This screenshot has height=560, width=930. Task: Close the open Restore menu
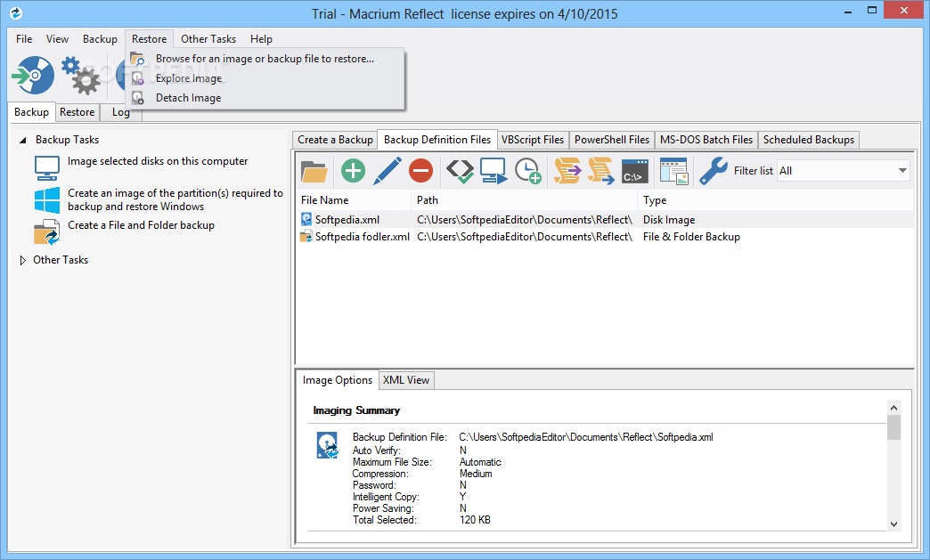click(x=150, y=39)
